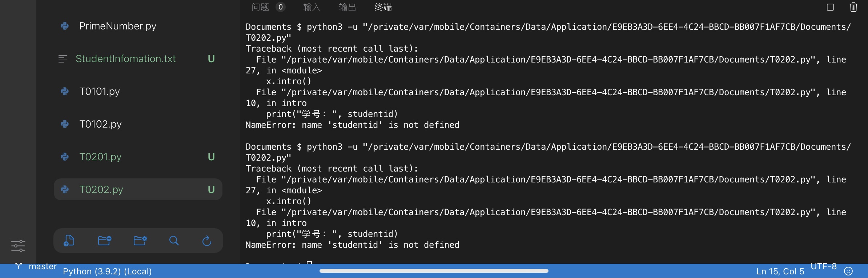Toggle the feedback smiley in status bar
Image resolution: width=868 pixels, height=278 pixels.
pos(848,271)
